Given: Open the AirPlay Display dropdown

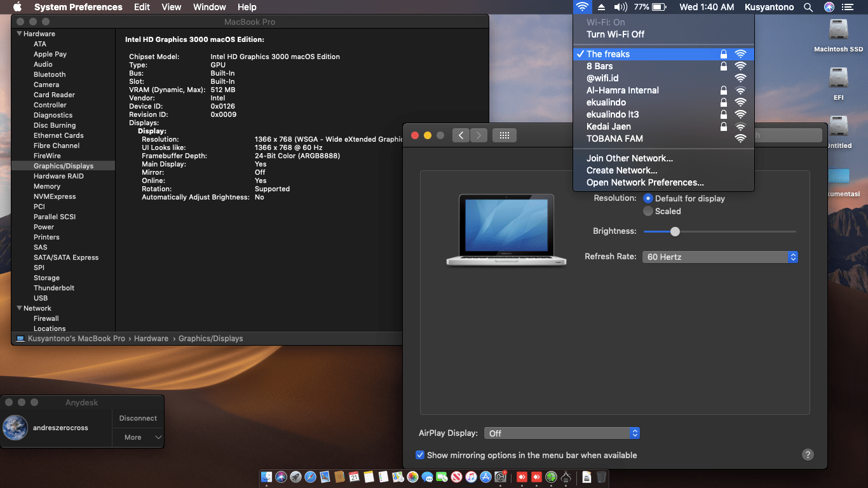Looking at the screenshot, I should tap(562, 433).
